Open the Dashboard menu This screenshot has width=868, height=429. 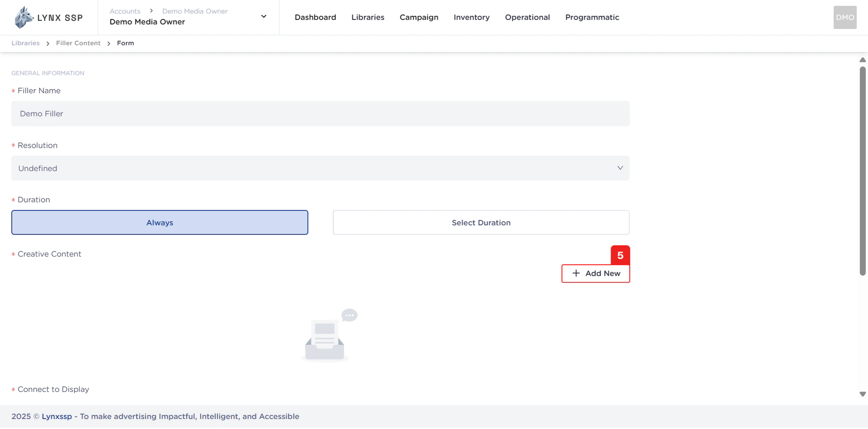[x=316, y=17]
